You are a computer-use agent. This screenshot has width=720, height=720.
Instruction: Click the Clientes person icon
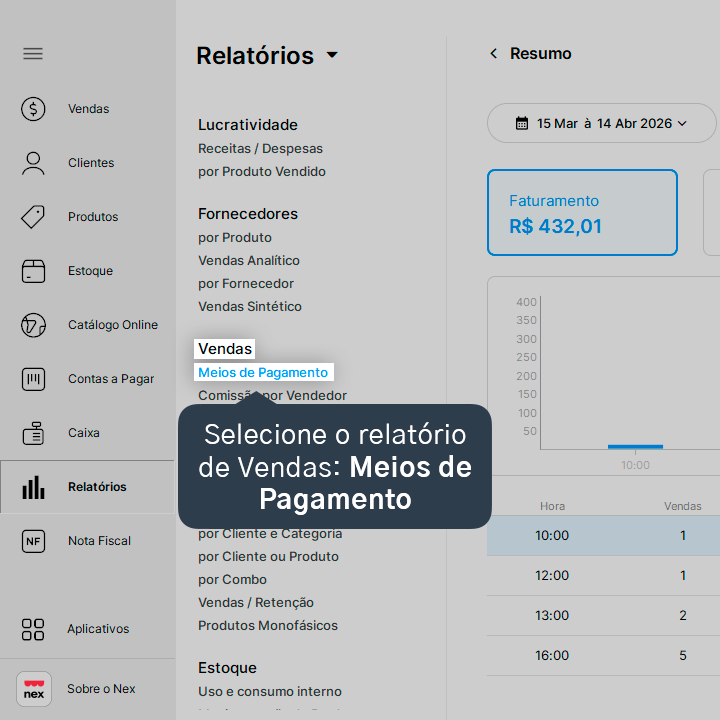pos(33,163)
